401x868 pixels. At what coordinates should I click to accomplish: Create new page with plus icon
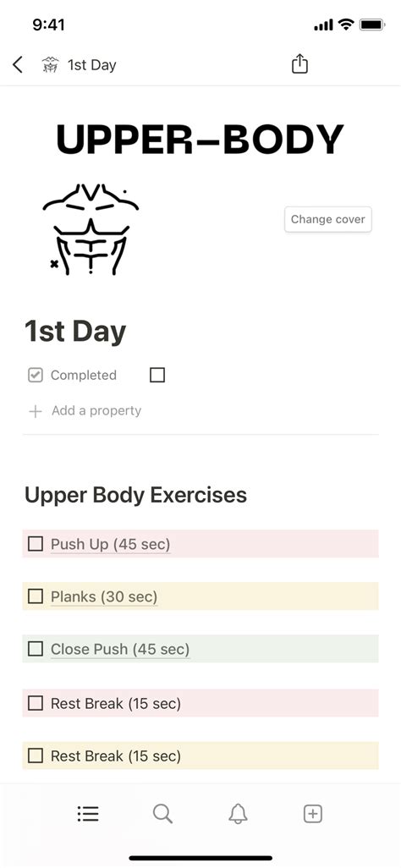pyautogui.click(x=313, y=814)
